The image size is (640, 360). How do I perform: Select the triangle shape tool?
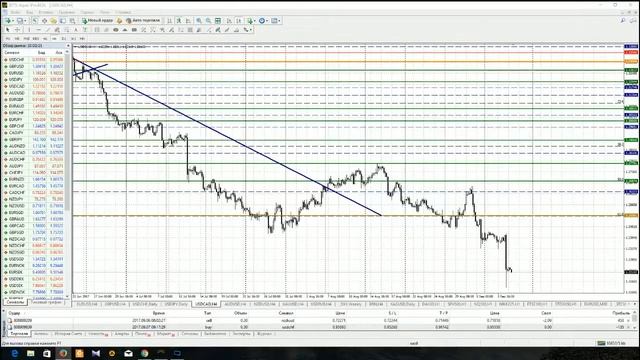(124, 29)
